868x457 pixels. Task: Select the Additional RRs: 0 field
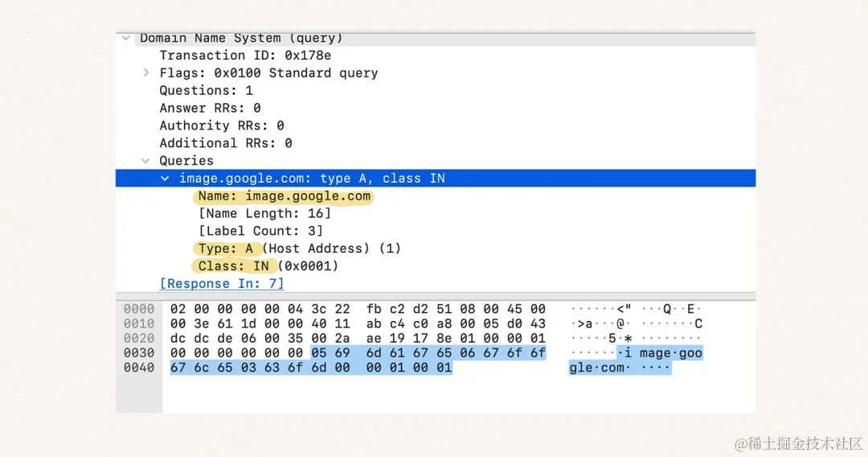coord(225,143)
